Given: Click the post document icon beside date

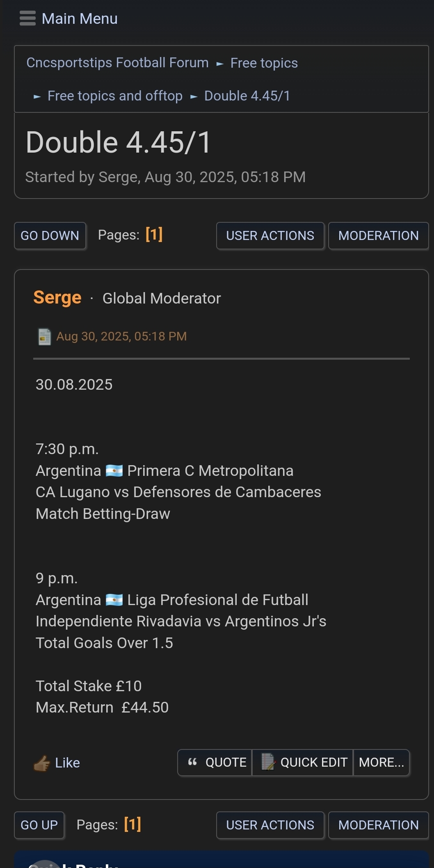Looking at the screenshot, I should point(44,337).
